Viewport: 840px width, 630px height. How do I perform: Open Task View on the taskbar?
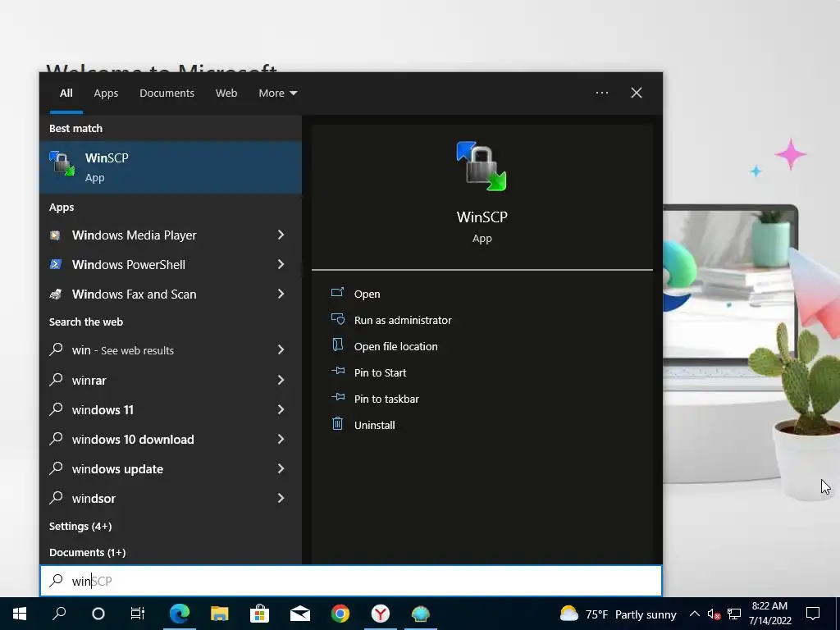point(138,614)
